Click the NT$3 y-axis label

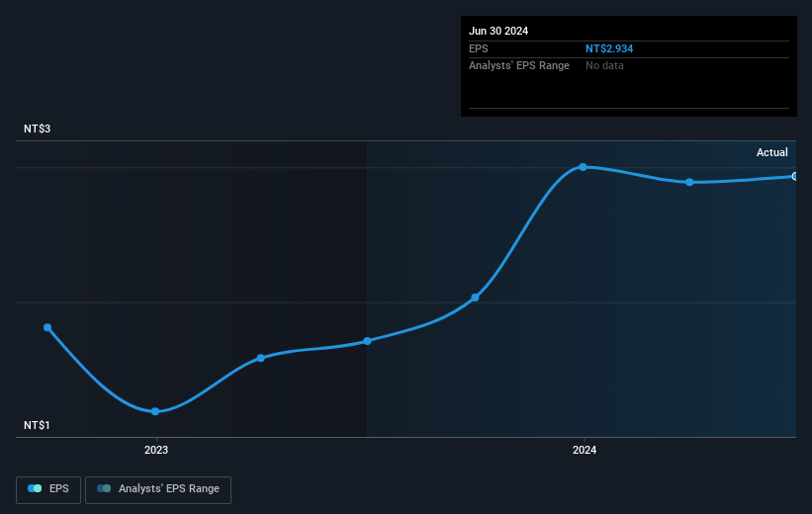37,128
